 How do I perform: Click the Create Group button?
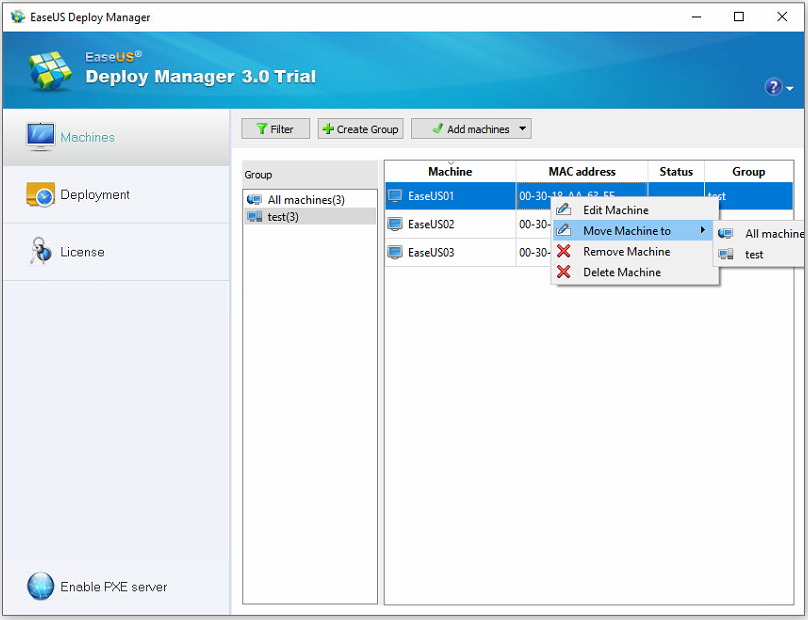pyautogui.click(x=360, y=129)
